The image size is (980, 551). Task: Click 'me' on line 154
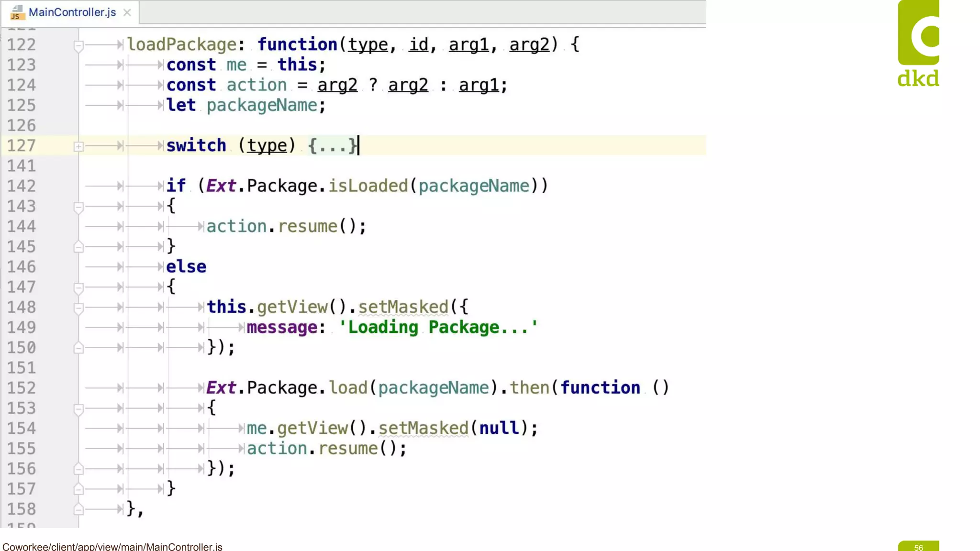[x=256, y=428]
